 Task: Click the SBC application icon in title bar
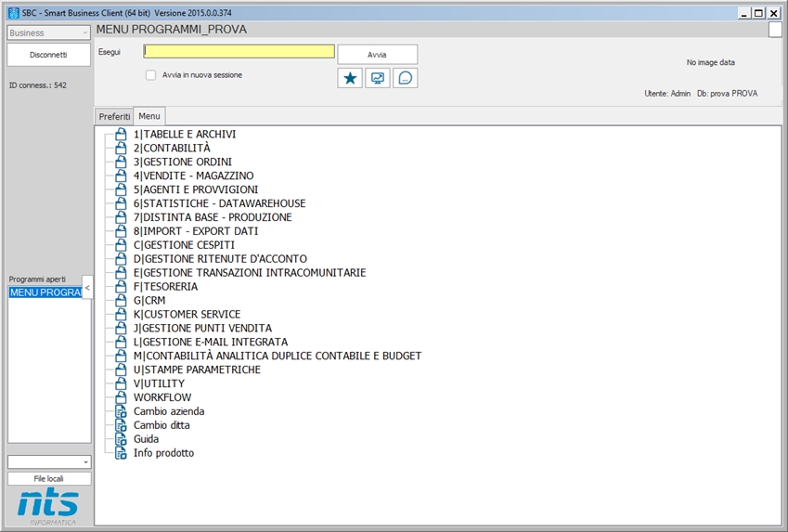click(x=14, y=13)
